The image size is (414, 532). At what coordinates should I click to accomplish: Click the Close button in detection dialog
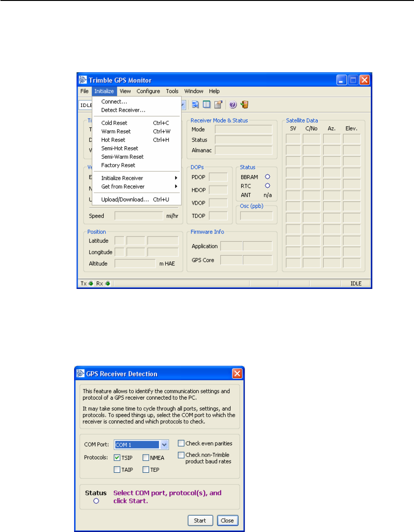227,520
